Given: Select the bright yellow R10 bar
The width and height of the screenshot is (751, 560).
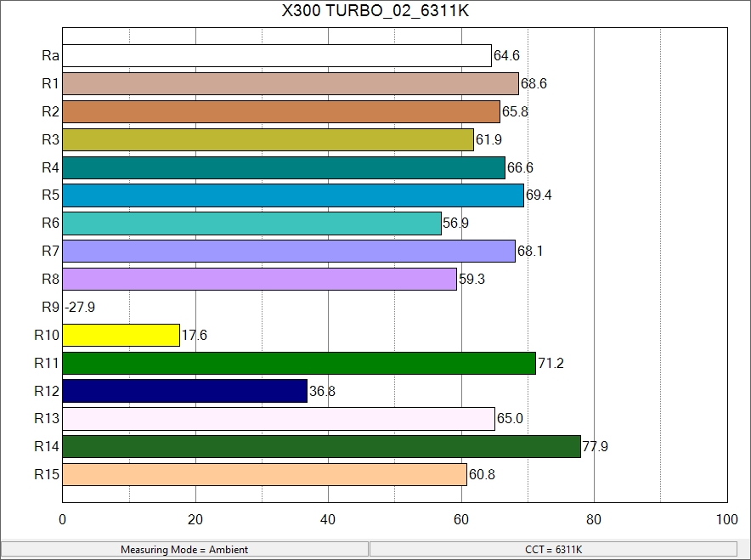Looking at the screenshot, I should (x=121, y=335).
